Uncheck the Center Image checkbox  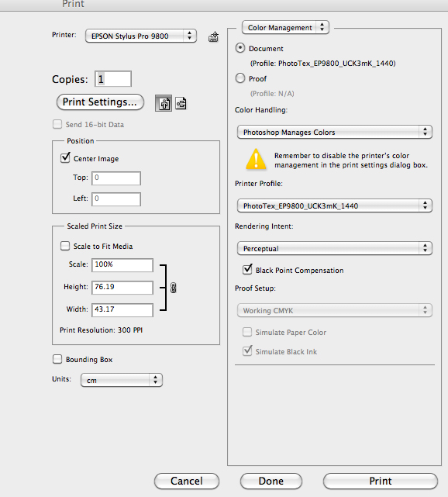pos(65,157)
